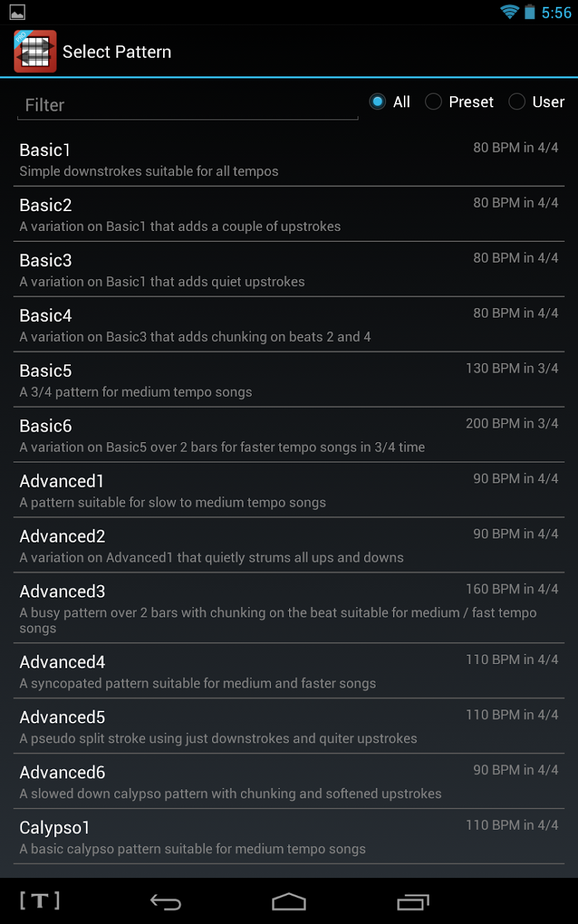The image size is (578, 924).
Task: Choose the Basic5 3/4 pattern
Action: (289, 380)
